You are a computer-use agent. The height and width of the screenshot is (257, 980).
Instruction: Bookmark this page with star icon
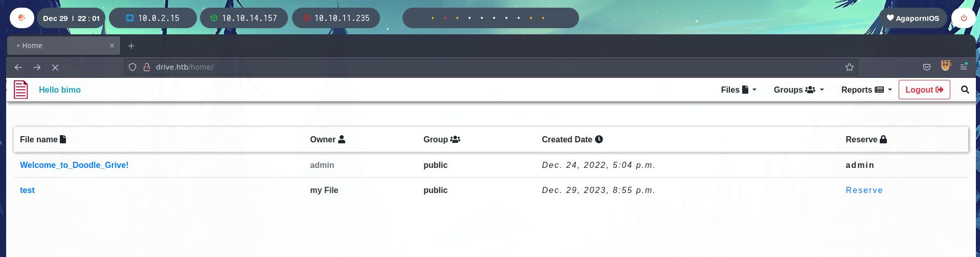click(x=849, y=67)
